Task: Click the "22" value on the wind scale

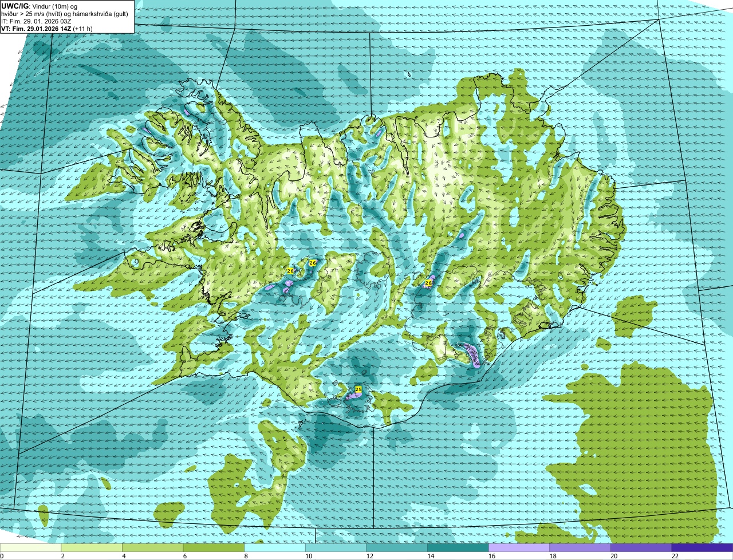Action: [x=675, y=556]
